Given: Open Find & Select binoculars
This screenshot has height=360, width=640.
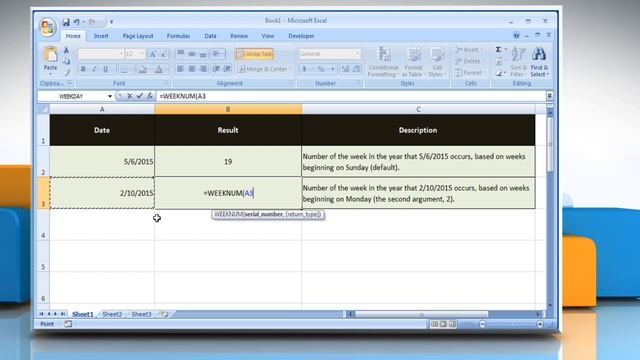Looking at the screenshot, I should (539, 62).
